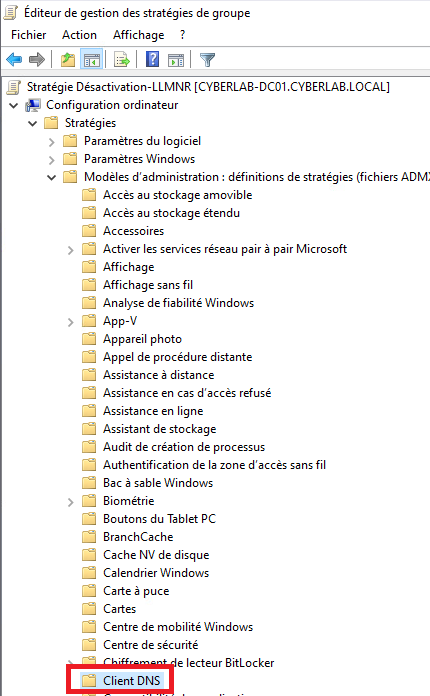Collapse the Configuration ordinateur node
The width and height of the screenshot is (430, 696).
coord(14,106)
